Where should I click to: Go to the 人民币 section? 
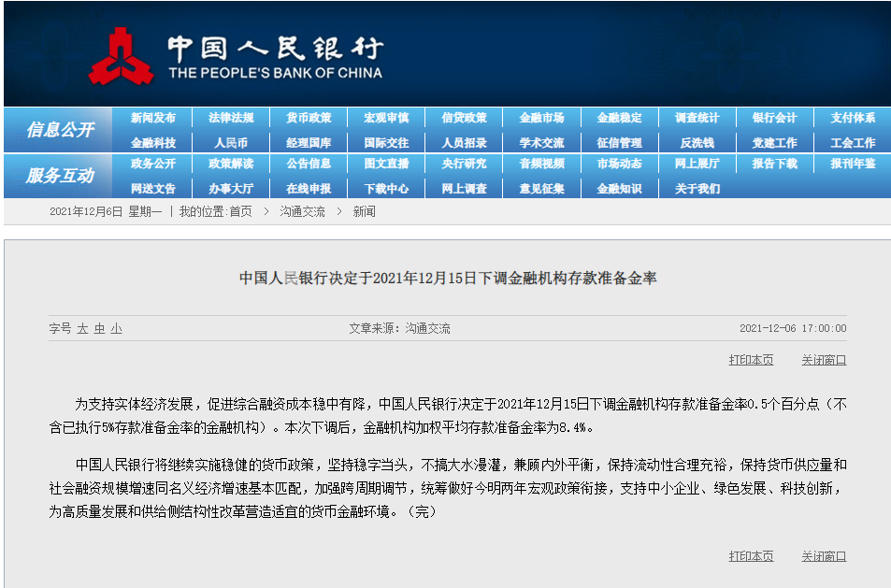point(231,143)
